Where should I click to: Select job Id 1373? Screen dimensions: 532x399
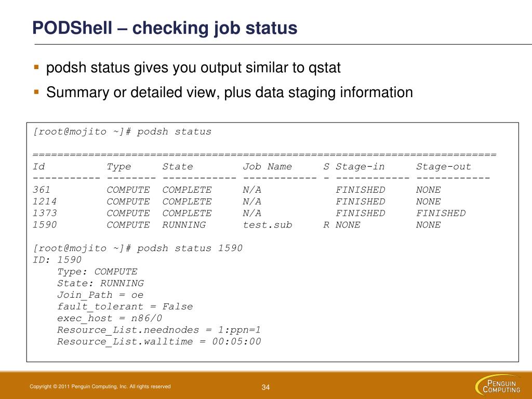tap(45, 213)
